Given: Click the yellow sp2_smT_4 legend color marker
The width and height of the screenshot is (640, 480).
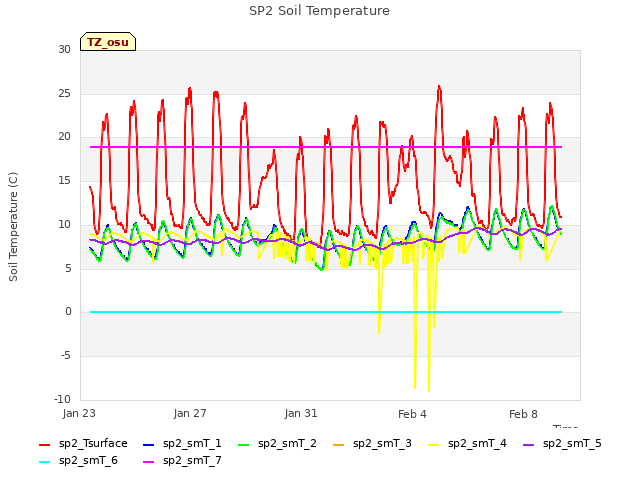Looking at the screenshot, I should pyautogui.click(x=433, y=444).
